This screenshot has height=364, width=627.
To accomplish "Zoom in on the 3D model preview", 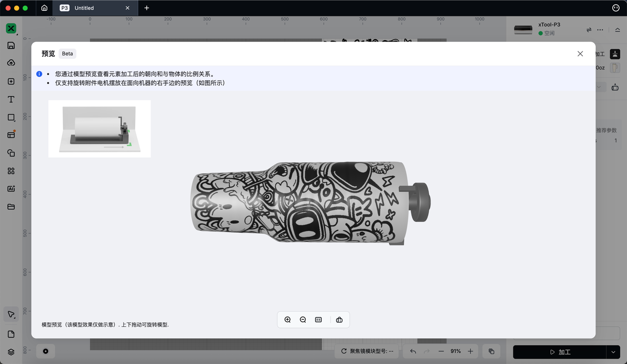I will coord(288,320).
